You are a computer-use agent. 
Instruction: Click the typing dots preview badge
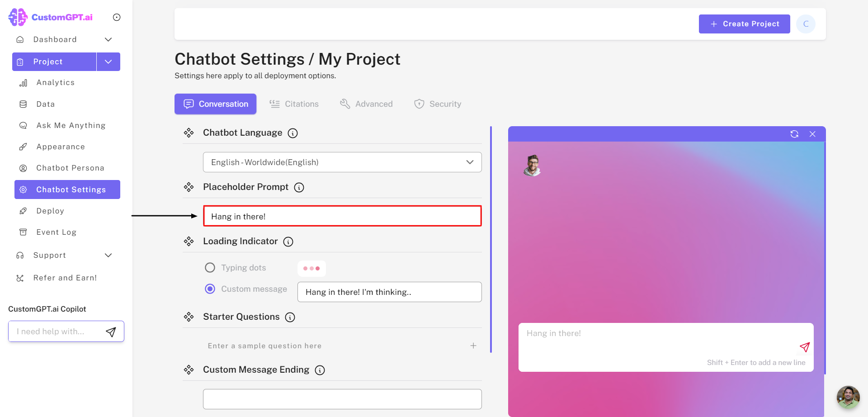click(311, 269)
